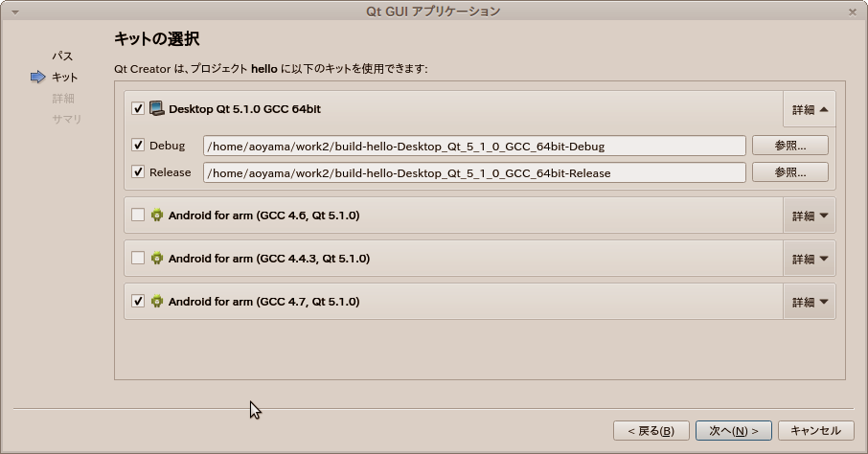Image resolution: width=868 pixels, height=454 pixels.
Task: Click the Desktop Qt 5.1.0 computer icon
Action: click(x=157, y=108)
